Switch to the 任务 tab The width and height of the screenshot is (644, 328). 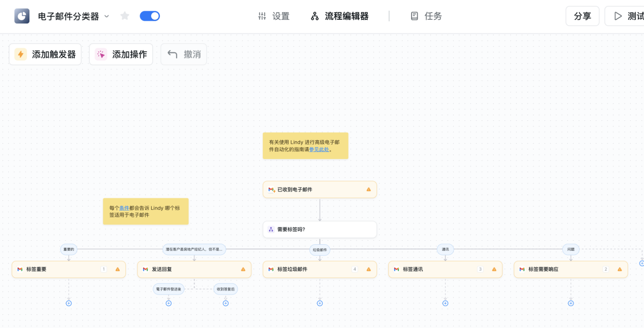tap(426, 16)
